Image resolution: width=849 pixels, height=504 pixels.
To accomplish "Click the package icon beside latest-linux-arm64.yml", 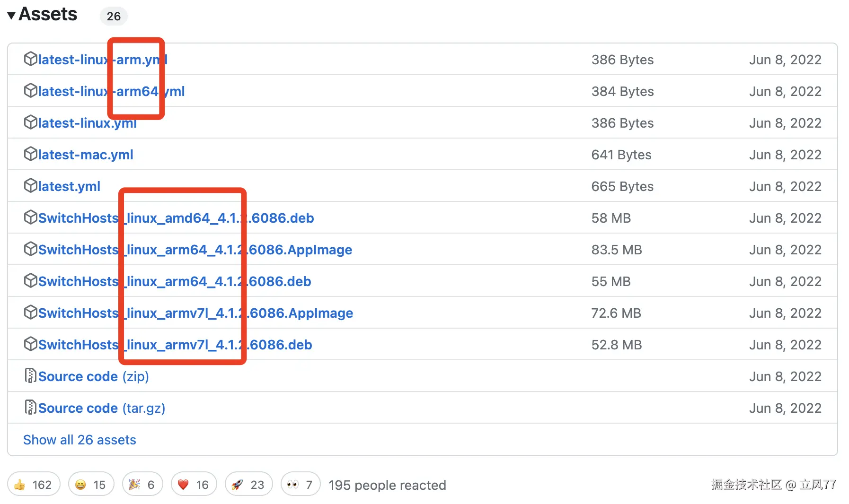I will 30,91.
